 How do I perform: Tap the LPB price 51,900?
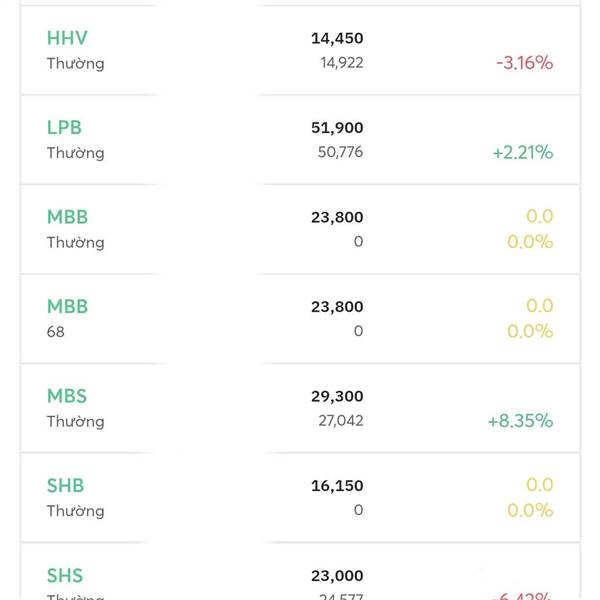[337, 128]
